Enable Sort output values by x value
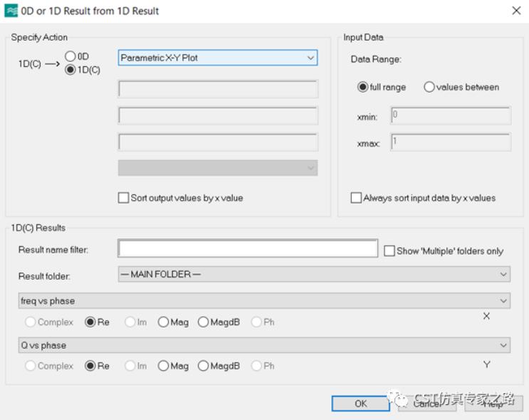 [x=124, y=198]
